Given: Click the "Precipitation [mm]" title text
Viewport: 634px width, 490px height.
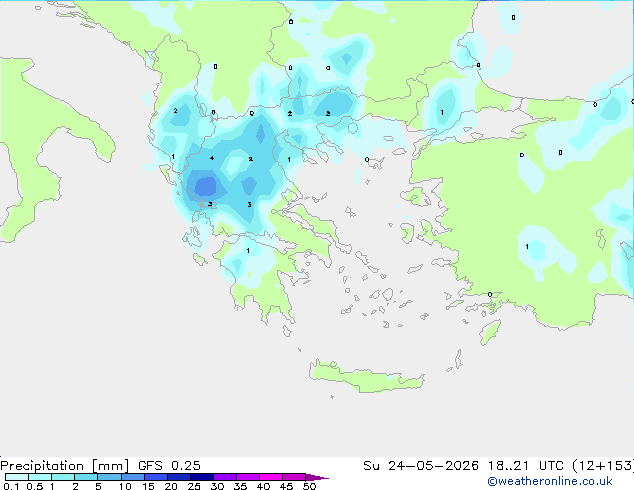Looking at the screenshot, I should pyautogui.click(x=65, y=466).
